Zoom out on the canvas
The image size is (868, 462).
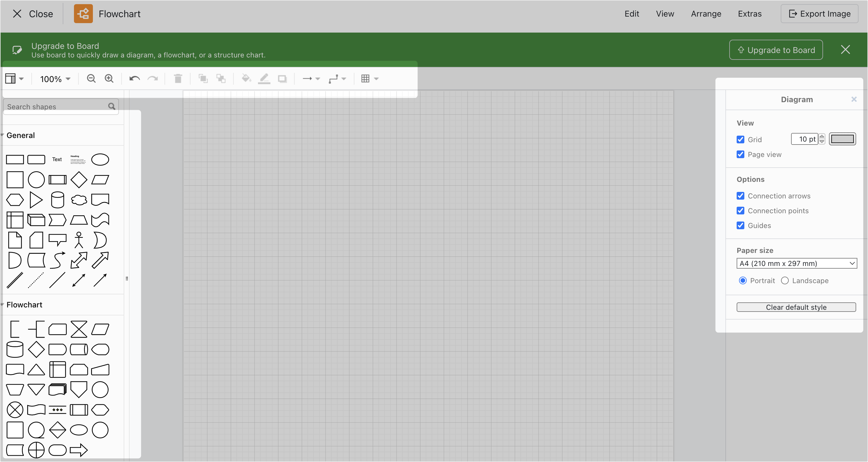[91, 78]
